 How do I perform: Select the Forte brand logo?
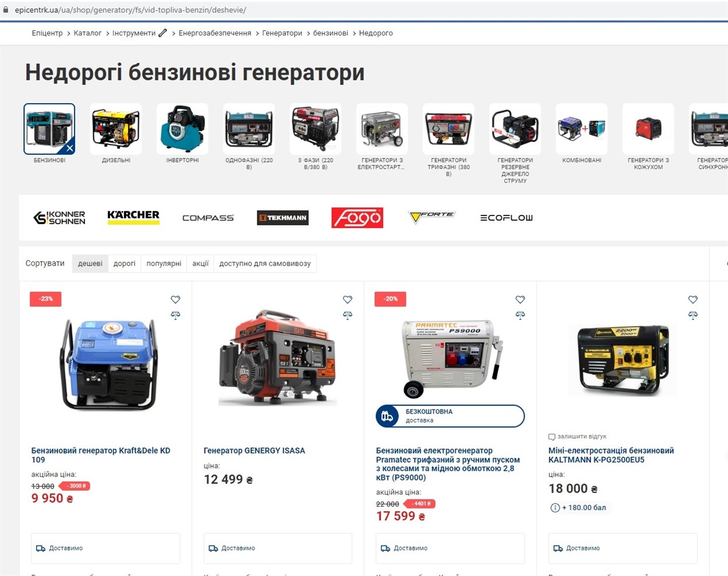point(432,217)
